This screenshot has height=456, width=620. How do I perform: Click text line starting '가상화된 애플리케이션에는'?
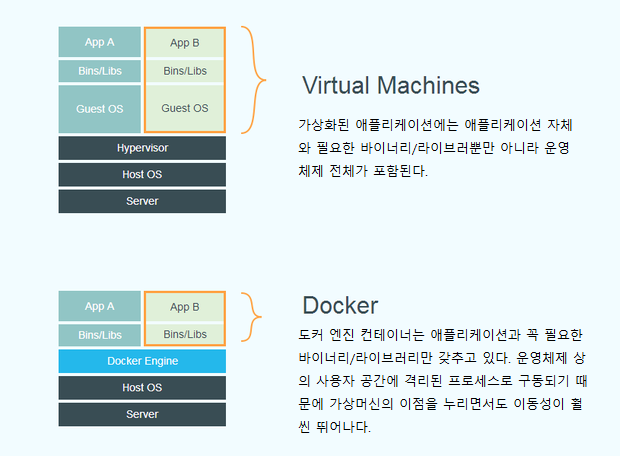[x=435, y=125]
